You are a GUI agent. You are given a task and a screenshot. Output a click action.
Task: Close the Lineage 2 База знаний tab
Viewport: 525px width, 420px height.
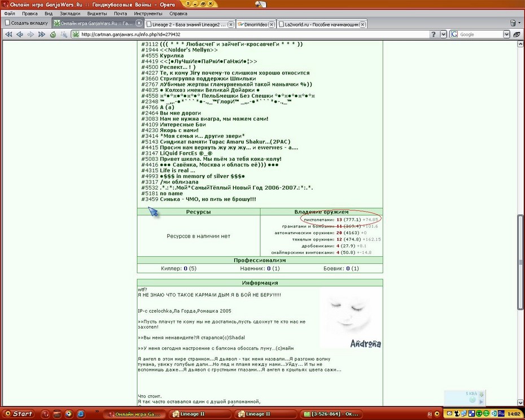231,24
